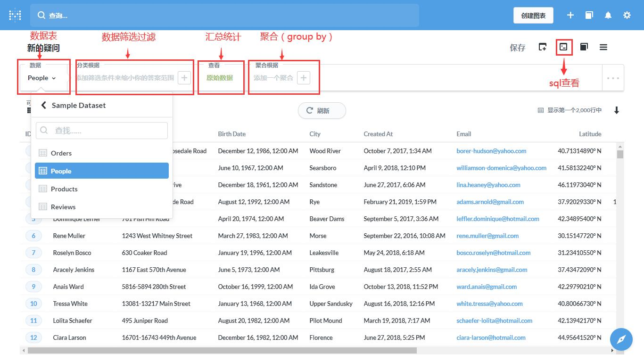Click the Metabase logo icon
This screenshot has width=644, height=362.
[x=15, y=15]
